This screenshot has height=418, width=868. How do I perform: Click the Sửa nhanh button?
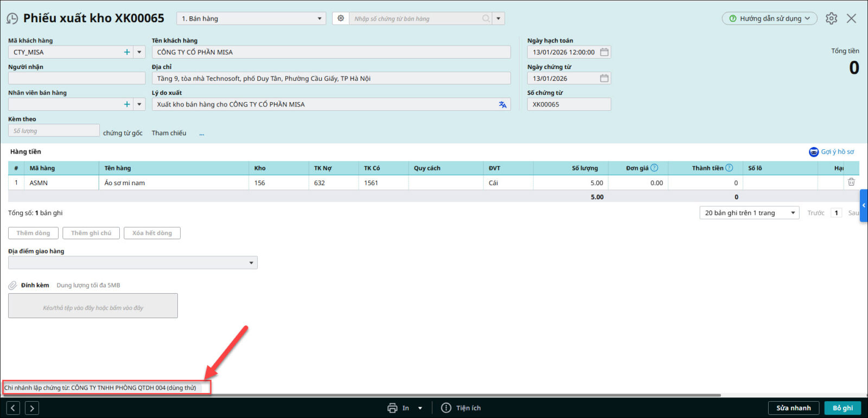[x=793, y=408]
